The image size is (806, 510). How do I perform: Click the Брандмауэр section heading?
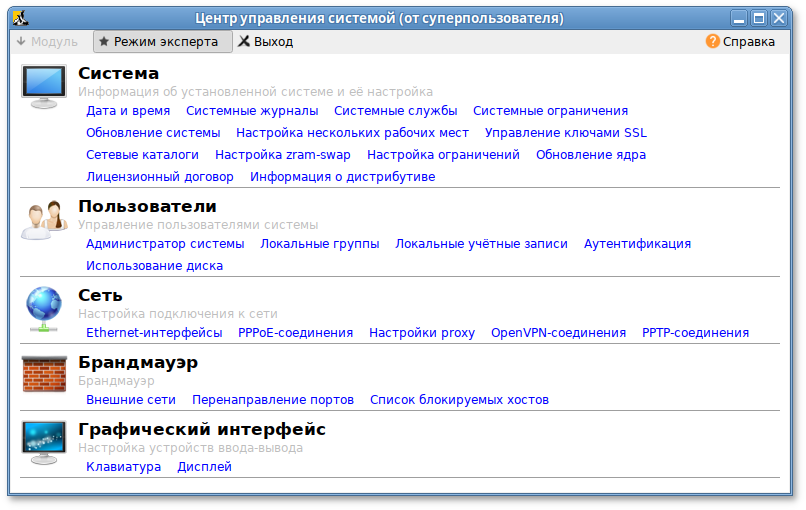point(138,363)
